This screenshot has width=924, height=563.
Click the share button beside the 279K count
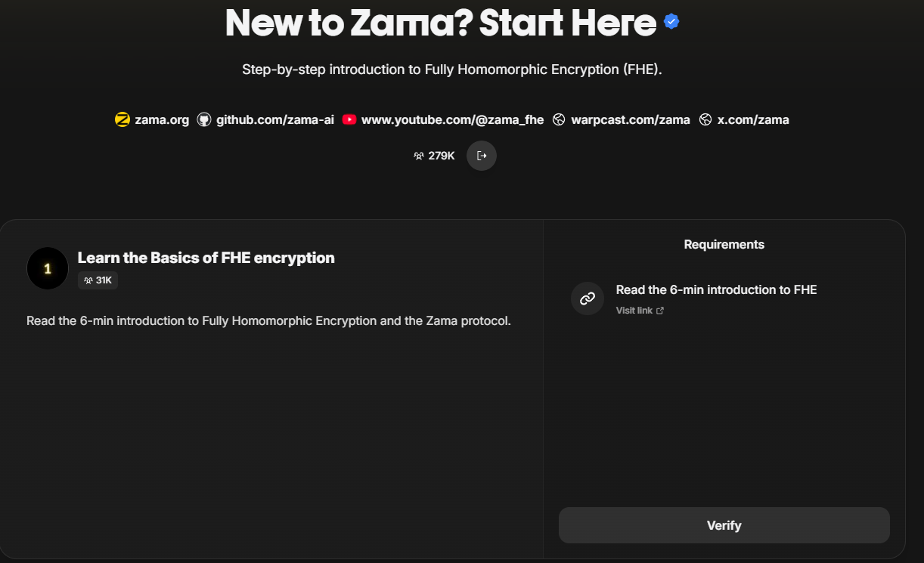[482, 156]
